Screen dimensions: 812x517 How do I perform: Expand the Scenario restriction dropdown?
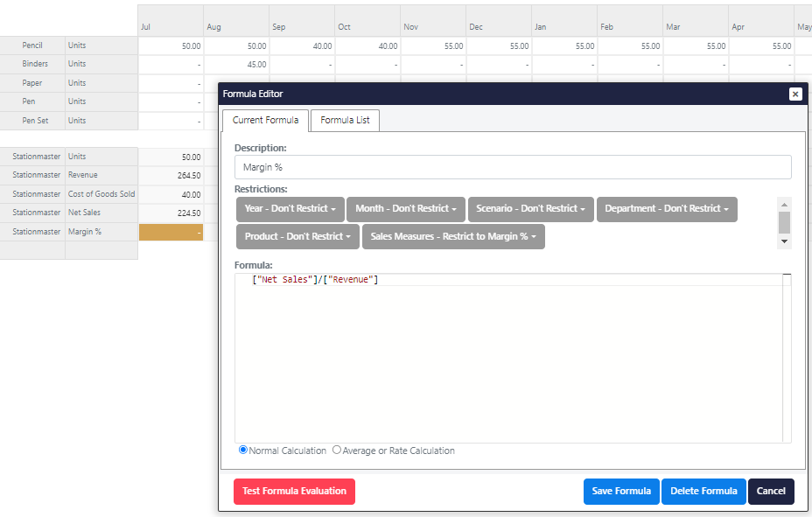click(x=531, y=209)
